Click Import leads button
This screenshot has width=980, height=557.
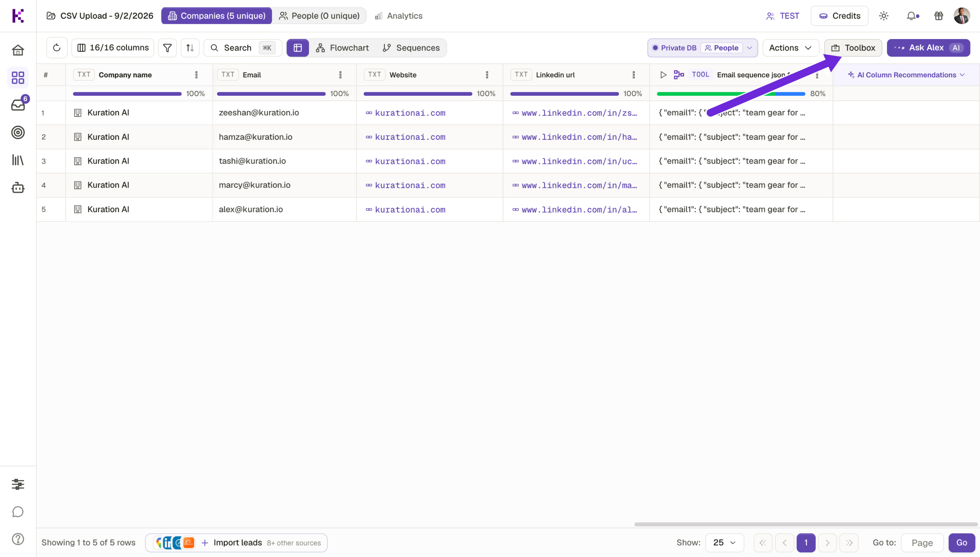(236, 542)
